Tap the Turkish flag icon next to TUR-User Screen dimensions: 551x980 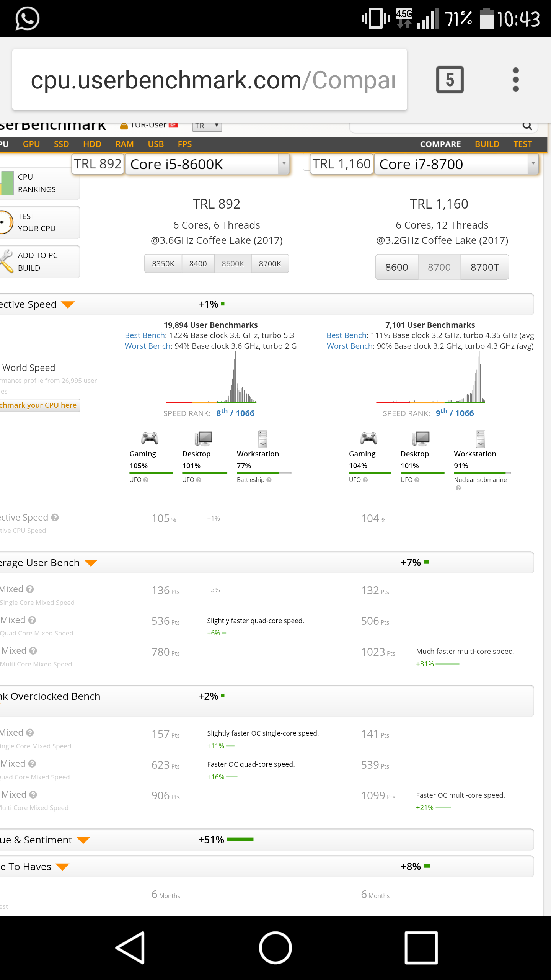point(173,125)
